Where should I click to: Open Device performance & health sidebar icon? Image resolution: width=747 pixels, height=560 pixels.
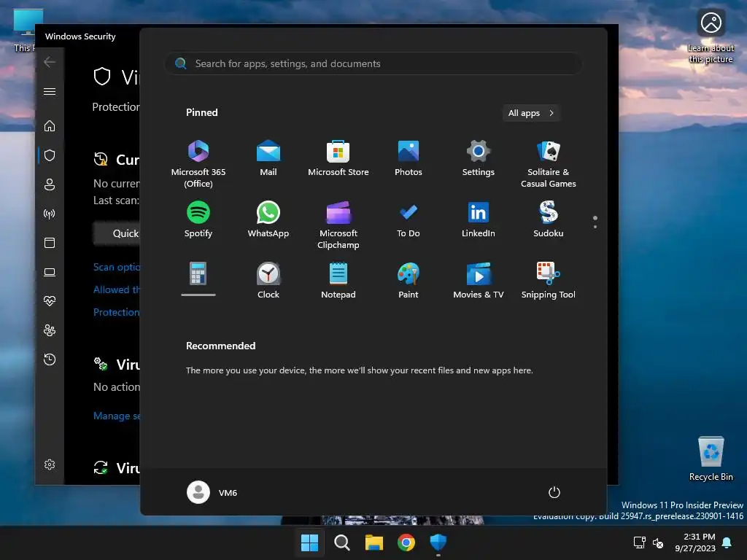click(x=50, y=301)
